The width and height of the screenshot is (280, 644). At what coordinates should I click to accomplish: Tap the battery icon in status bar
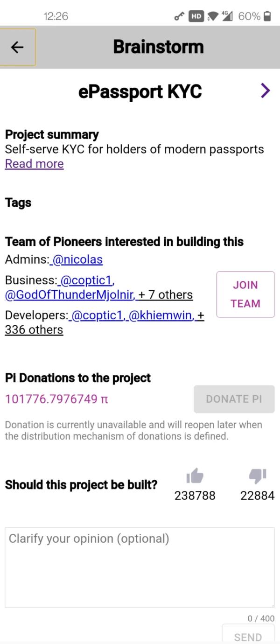pyautogui.click(x=267, y=16)
